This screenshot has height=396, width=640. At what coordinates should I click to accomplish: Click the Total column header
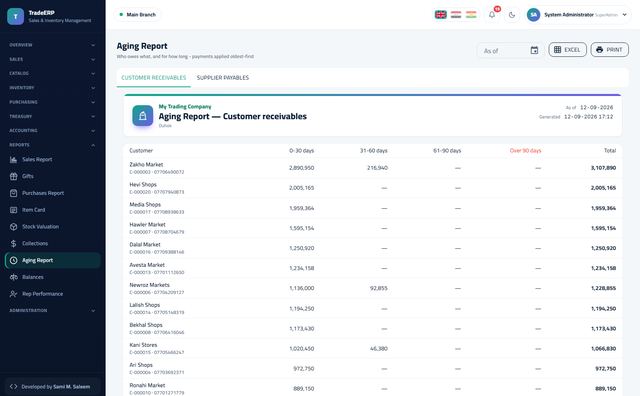[x=610, y=151]
